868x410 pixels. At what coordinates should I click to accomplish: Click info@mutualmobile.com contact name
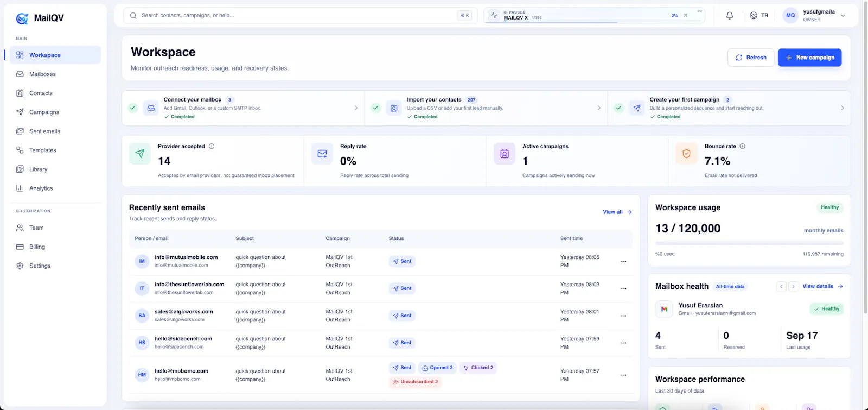(186, 257)
